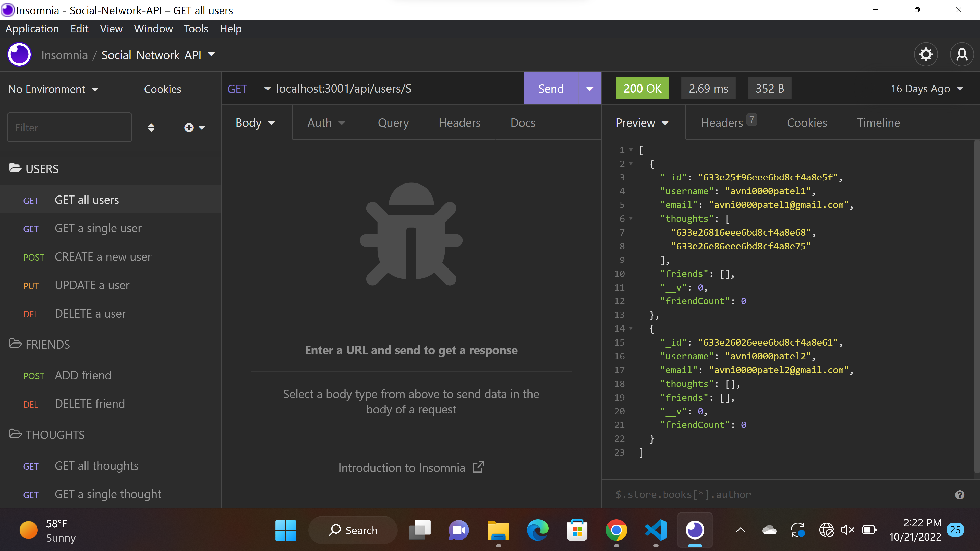Click the 200 OK status badge
980x551 pixels.
(x=642, y=88)
